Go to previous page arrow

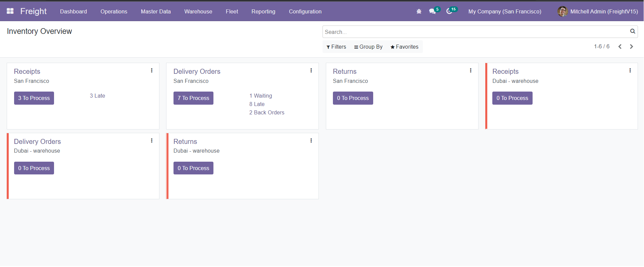[x=620, y=47]
